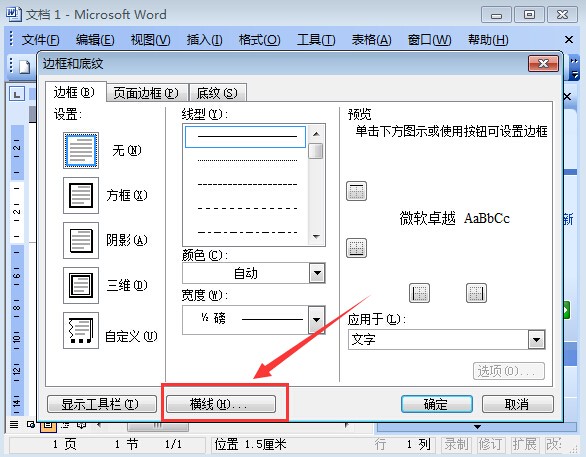Image resolution: width=586 pixels, height=457 pixels.
Task: Open the 颜色 color dropdown
Action: click(253, 273)
